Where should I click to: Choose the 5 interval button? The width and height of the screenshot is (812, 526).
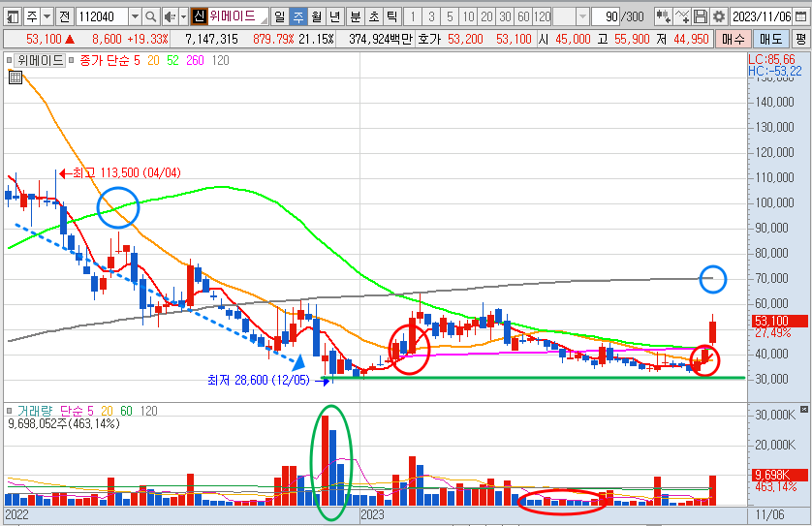pos(450,17)
